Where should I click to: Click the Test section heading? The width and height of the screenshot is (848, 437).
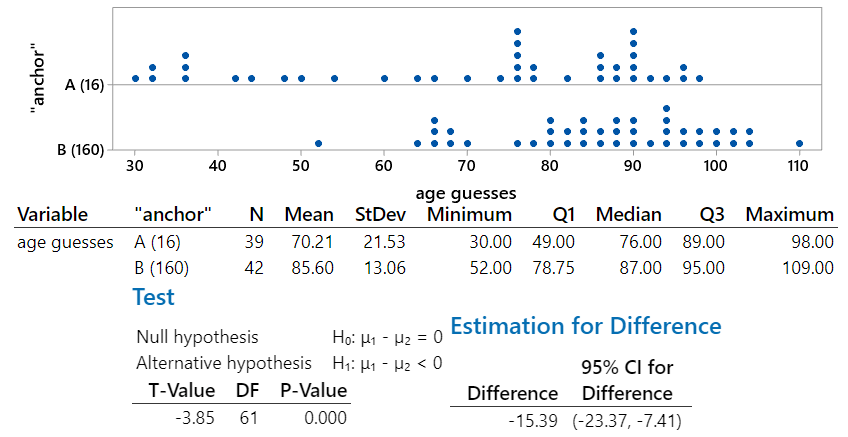click(153, 297)
